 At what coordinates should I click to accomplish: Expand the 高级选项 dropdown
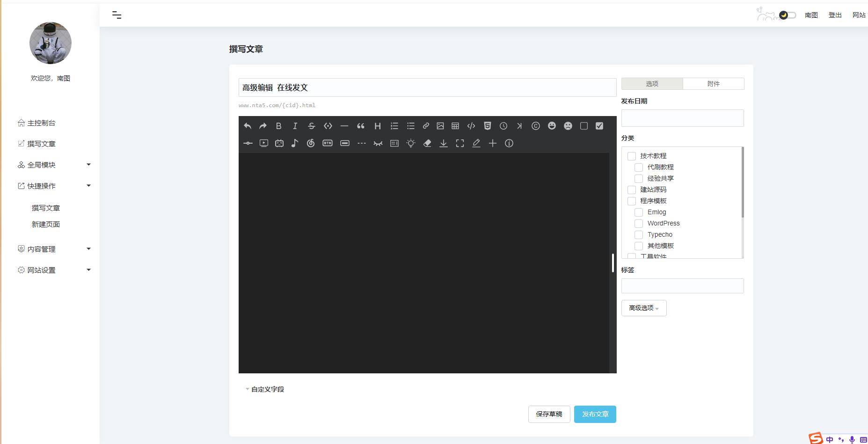[x=643, y=308]
